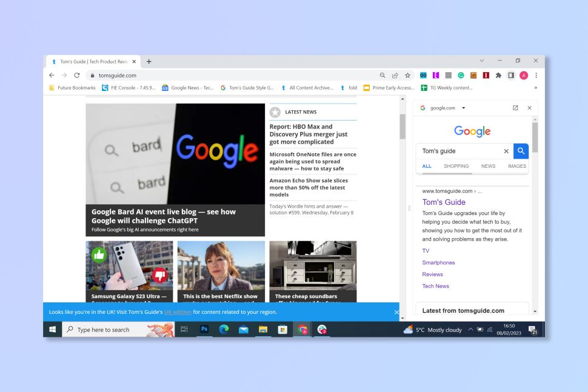588x392 pixels.
Task: Open the Amazon Echo Show sale article
Action: (309, 187)
